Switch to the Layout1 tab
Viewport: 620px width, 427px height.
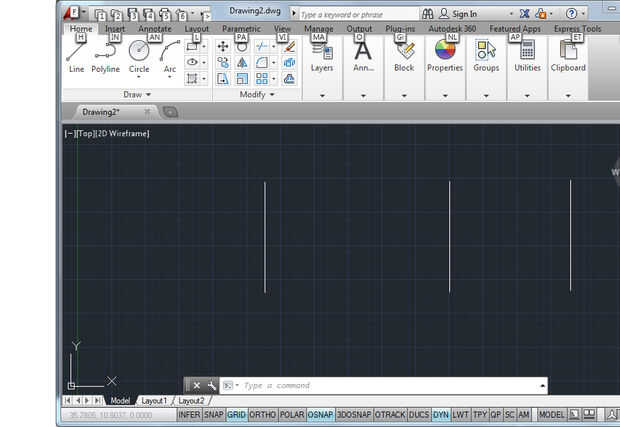click(154, 401)
